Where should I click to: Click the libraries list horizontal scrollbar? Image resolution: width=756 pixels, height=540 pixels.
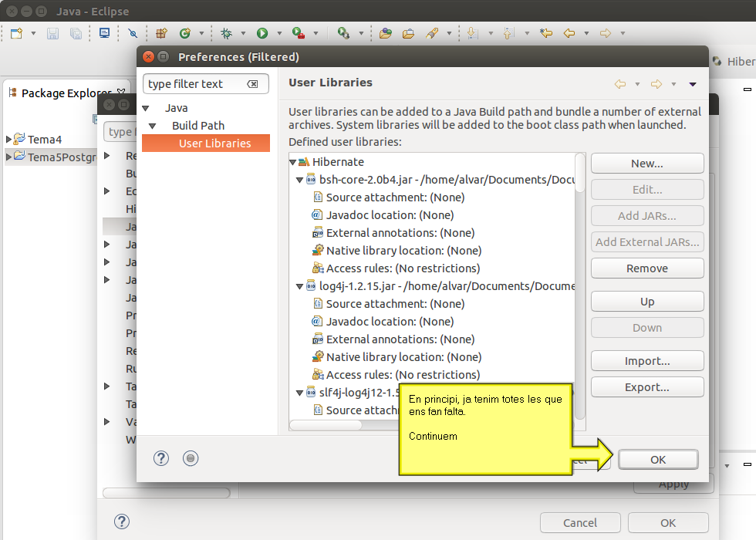[x=326, y=425]
